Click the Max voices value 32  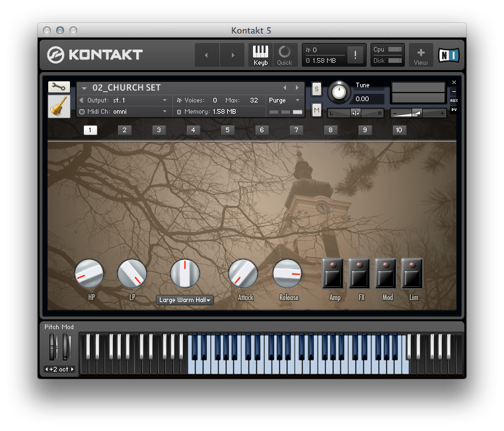(x=254, y=100)
